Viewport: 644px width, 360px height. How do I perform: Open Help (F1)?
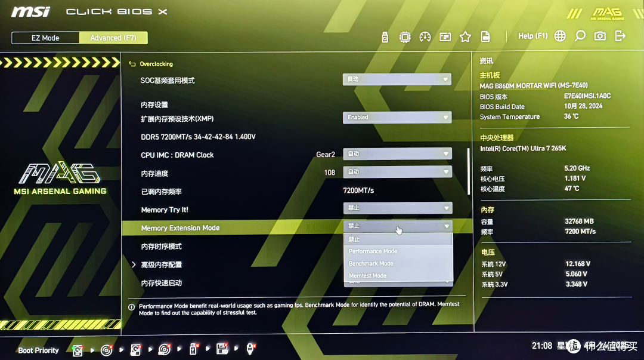[532, 36]
